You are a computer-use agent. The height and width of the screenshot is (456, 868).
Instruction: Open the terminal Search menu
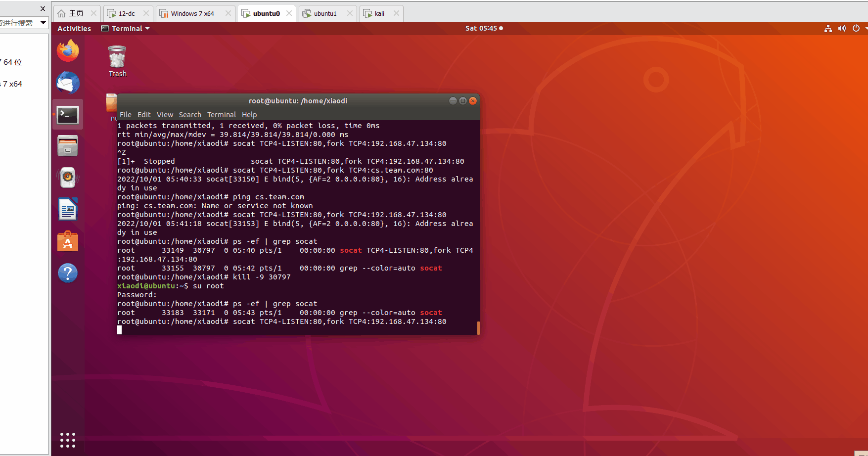pos(190,115)
